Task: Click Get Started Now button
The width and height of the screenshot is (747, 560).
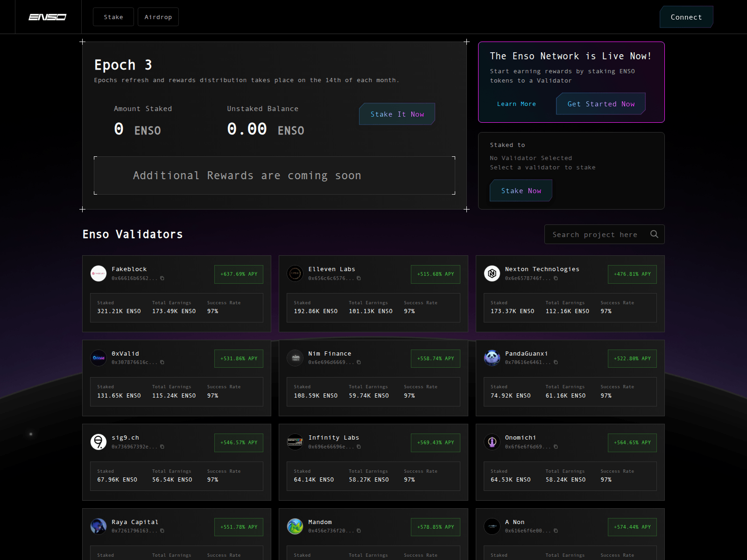Action: [601, 104]
